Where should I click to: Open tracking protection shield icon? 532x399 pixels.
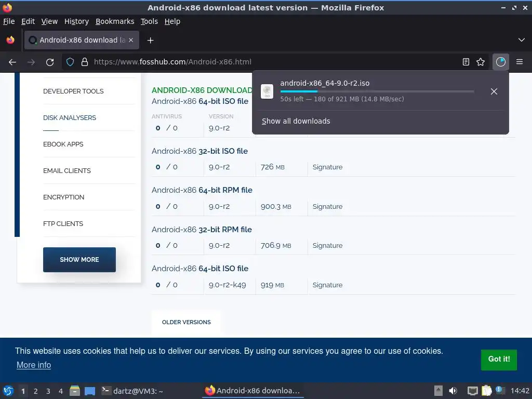click(70, 62)
